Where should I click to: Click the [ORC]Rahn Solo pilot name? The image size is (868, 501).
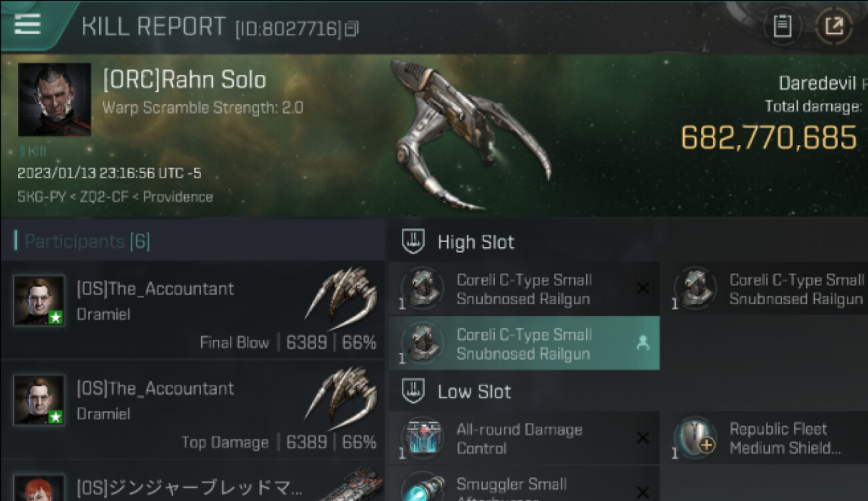tap(184, 80)
